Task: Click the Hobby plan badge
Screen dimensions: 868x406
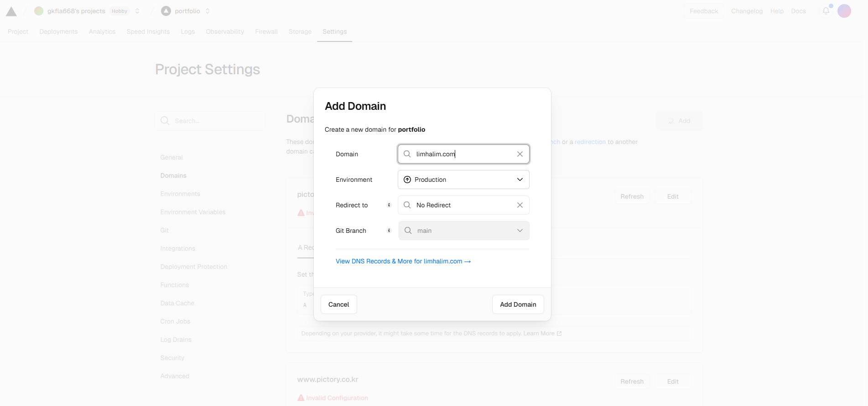Action: tap(120, 11)
